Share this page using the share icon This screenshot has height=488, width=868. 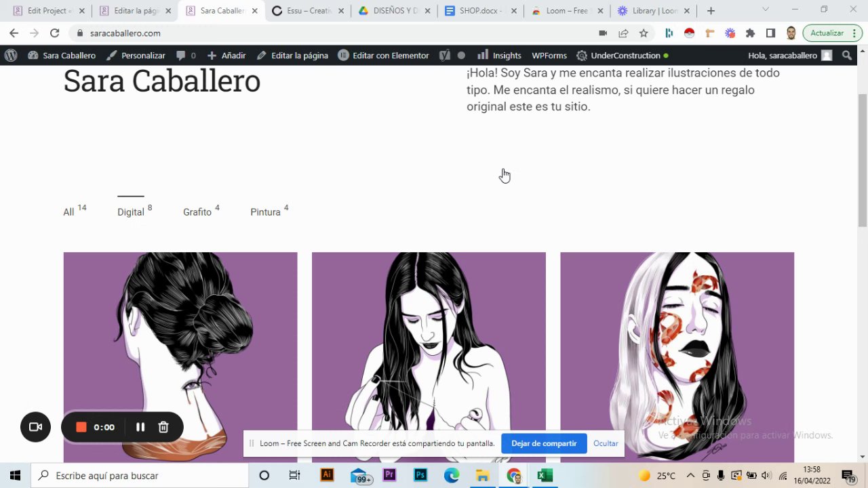(623, 33)
